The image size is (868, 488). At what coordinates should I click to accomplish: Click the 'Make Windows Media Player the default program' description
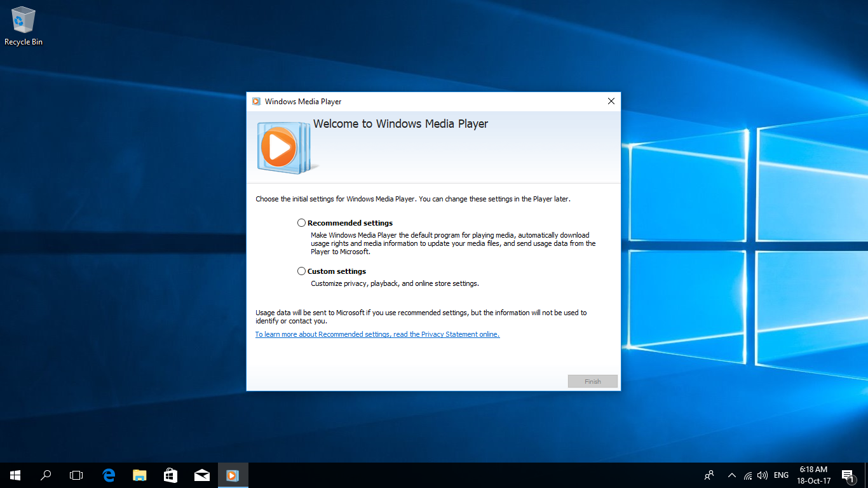[x=453, y=243]
